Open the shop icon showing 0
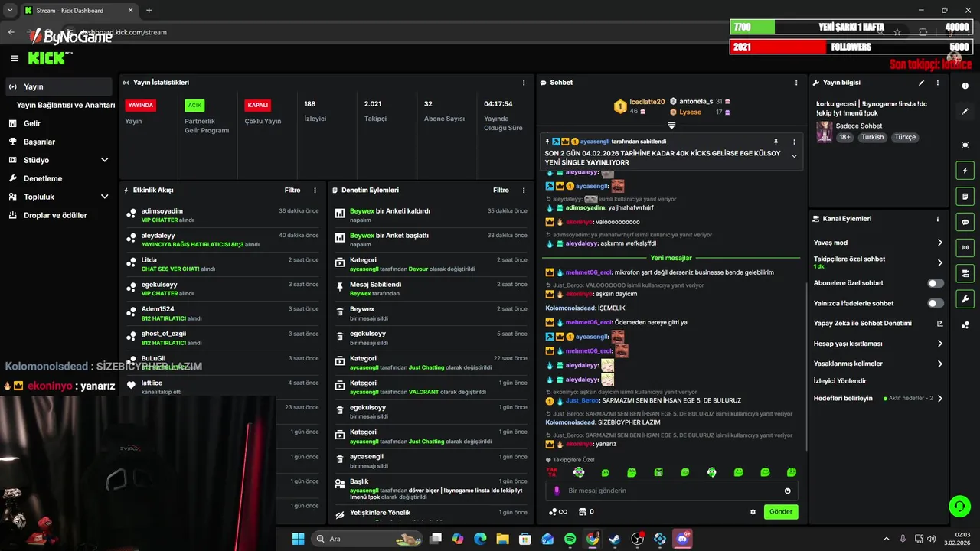 click(x=586, y=512)
